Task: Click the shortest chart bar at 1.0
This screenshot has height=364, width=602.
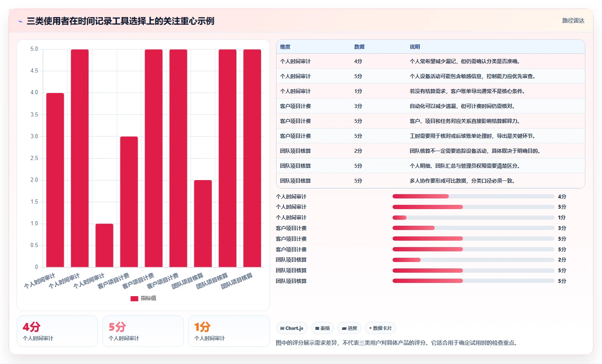Action: click(105, 245)
